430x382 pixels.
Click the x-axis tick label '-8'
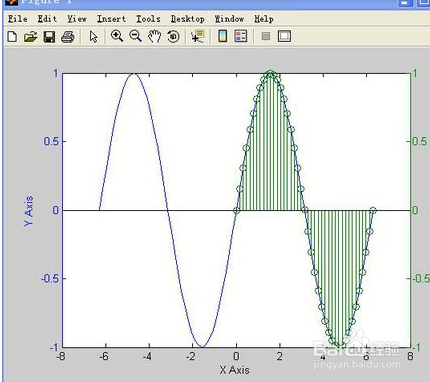tap(60, 356)
